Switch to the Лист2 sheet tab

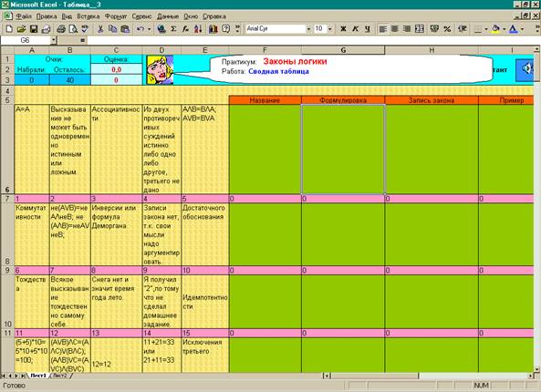(60, 376)
